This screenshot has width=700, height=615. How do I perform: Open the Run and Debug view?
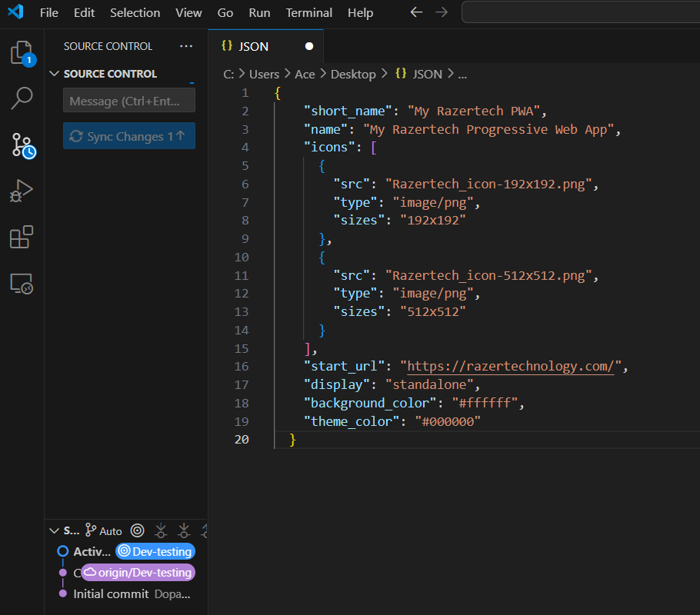22,190
